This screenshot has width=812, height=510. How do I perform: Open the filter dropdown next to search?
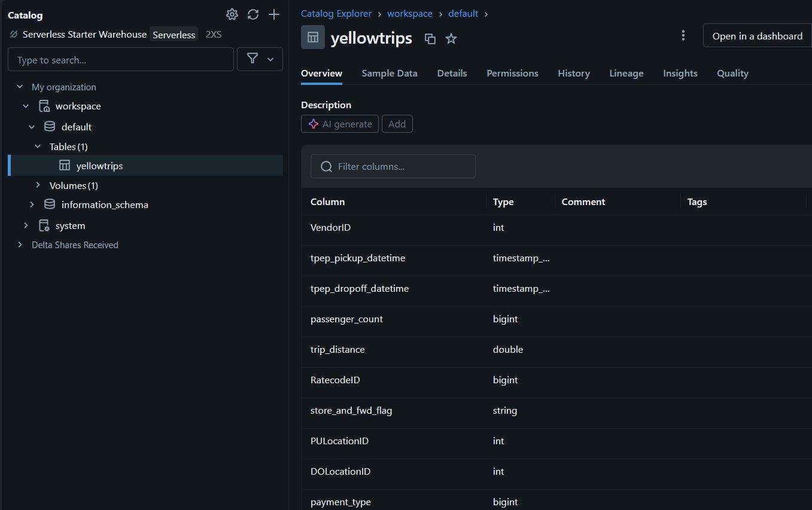pos(260,59)
